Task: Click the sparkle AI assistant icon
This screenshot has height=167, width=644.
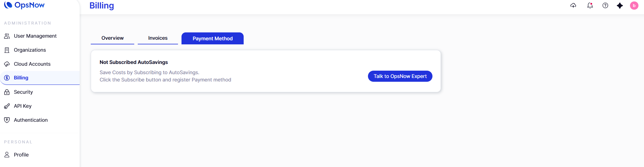Action: [620, 6]
